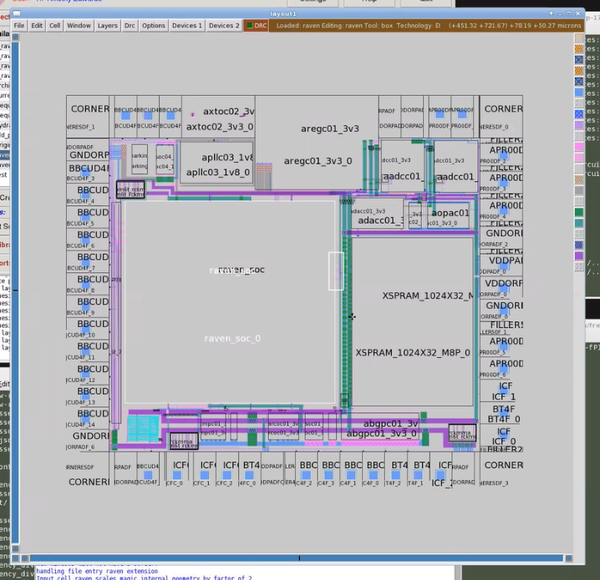Pick the topmost orange layer swatch
Viewport: 600px width, 580px height.
579,49
